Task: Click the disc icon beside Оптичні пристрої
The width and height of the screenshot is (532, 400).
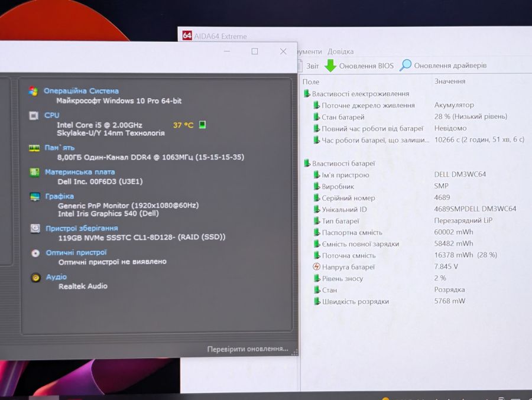Action: click(x=35, y=253)
